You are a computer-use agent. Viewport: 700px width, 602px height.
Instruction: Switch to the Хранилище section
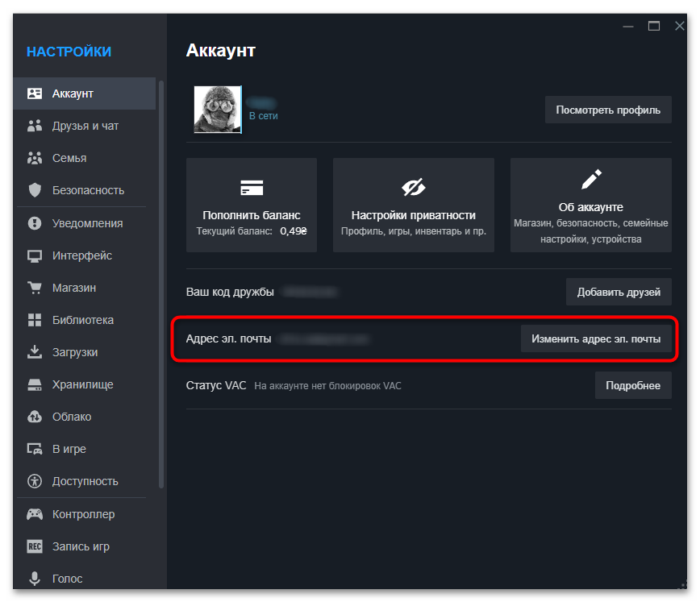85,384
